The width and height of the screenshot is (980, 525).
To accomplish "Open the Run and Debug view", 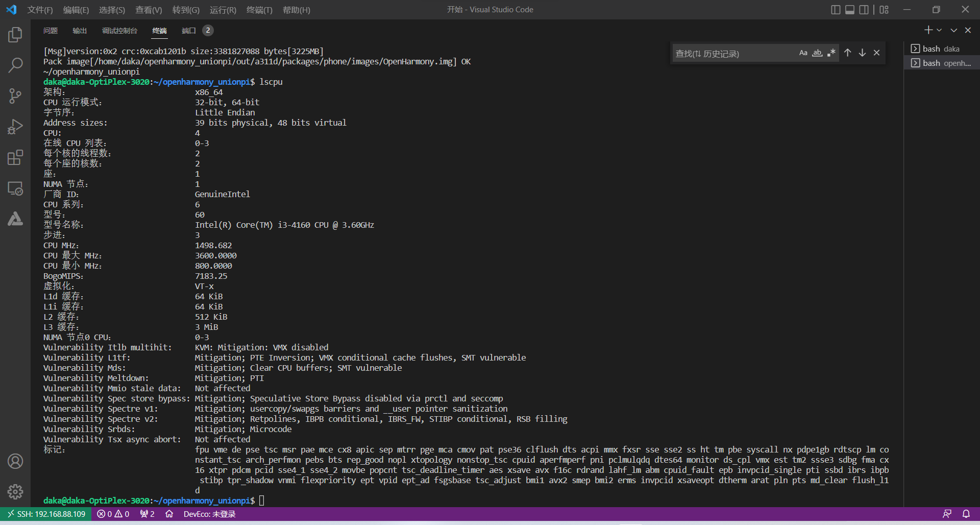I will (x=15, y=127).
